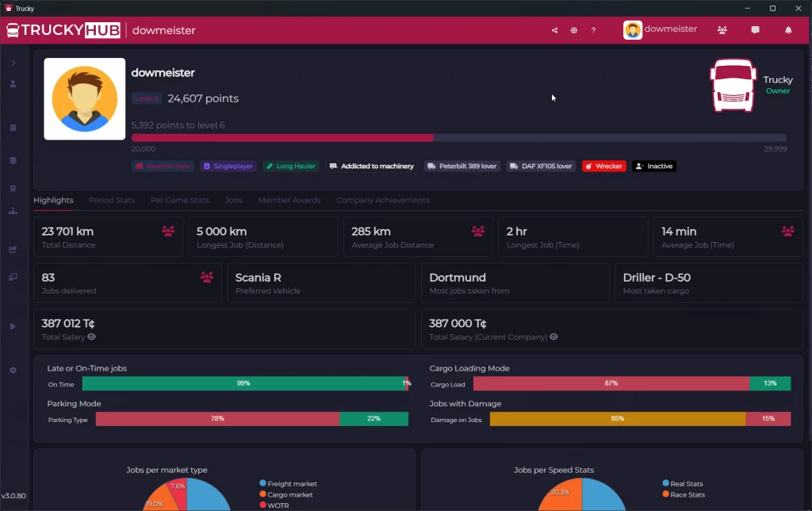Click the Wrecker badge
Screen dimensions: 812x511
(603, 167)
